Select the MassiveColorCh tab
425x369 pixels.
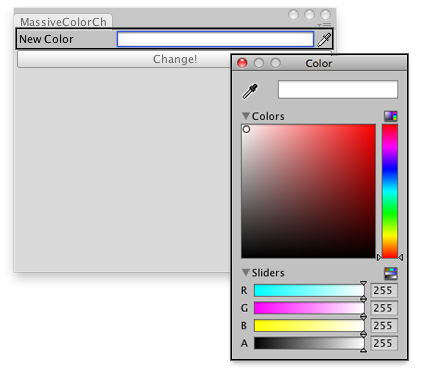point(63,22)
